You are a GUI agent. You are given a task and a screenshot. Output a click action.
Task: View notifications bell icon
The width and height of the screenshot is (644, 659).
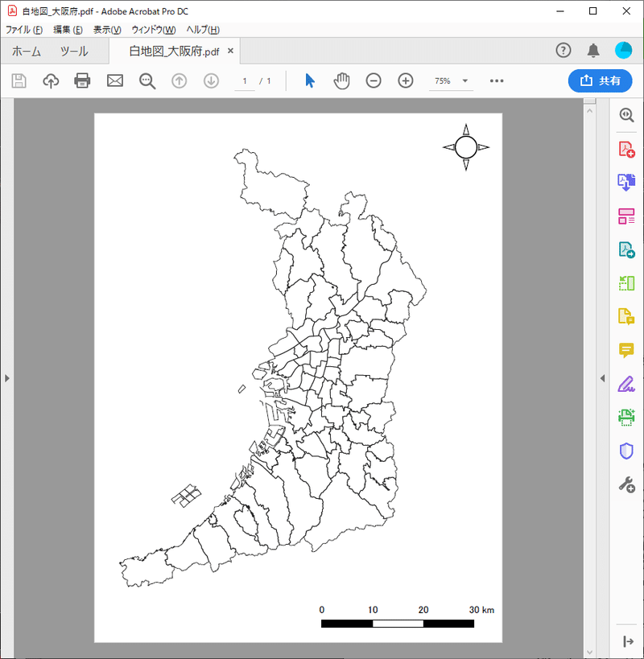[593, 51]
